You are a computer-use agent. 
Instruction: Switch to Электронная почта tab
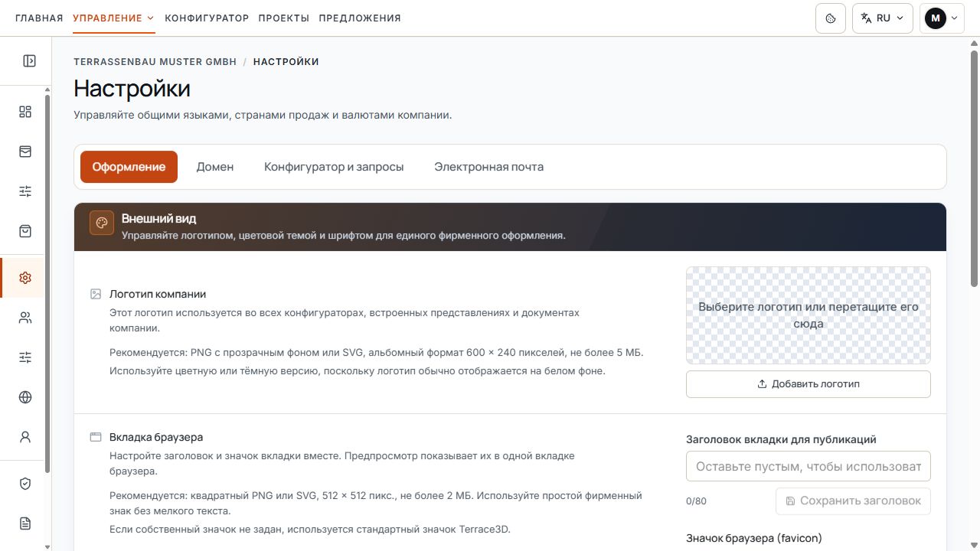pos(489,167)
